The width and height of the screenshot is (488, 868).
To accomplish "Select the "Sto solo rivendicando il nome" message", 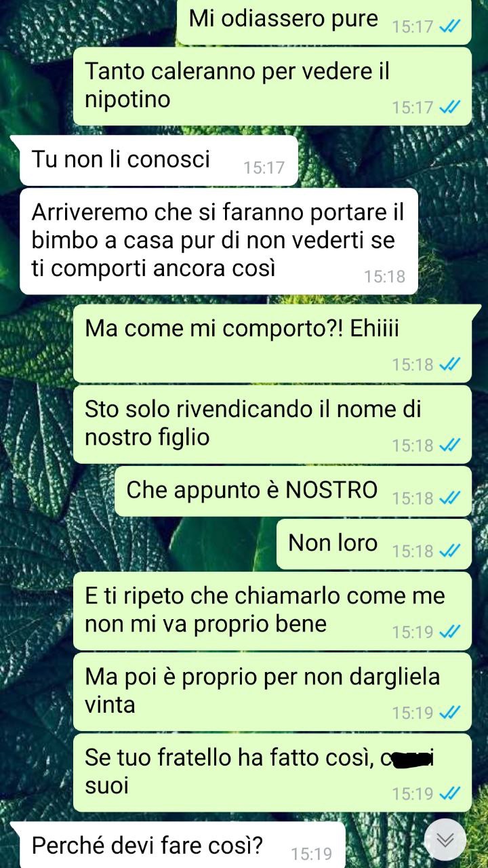I will coord(272,425).
